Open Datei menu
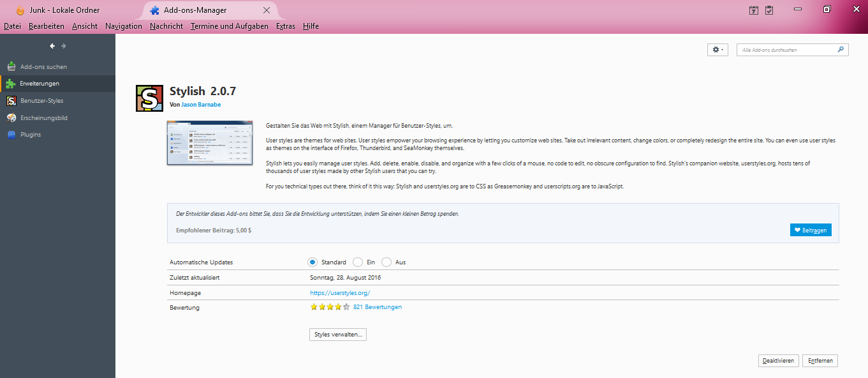Viewport: 868px width, 378px height. click(x=13, y=26)
